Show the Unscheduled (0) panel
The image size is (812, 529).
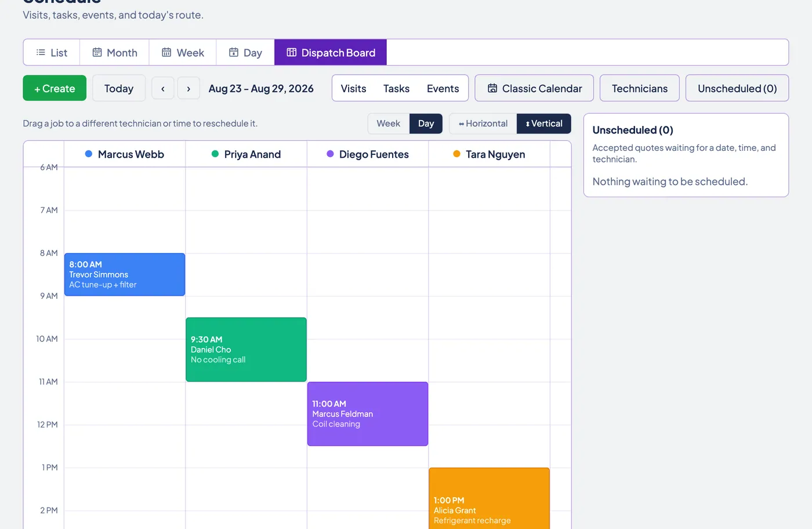point(737,88)
